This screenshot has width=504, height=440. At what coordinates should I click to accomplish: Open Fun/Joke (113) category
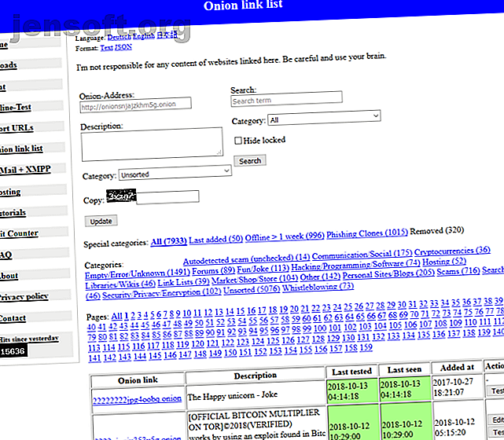pos(263,269)
